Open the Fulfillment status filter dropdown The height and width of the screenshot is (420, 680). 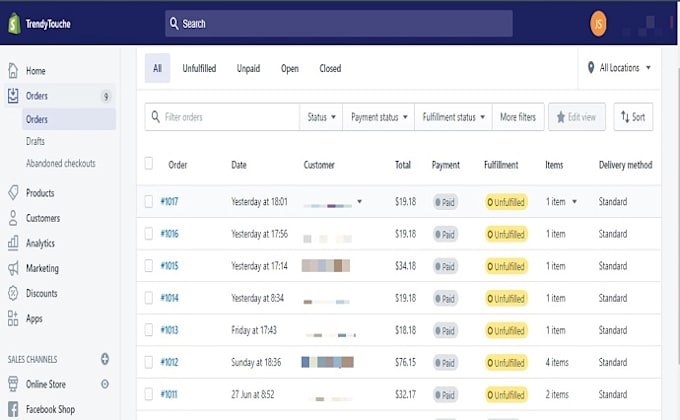tap(453, 117)
